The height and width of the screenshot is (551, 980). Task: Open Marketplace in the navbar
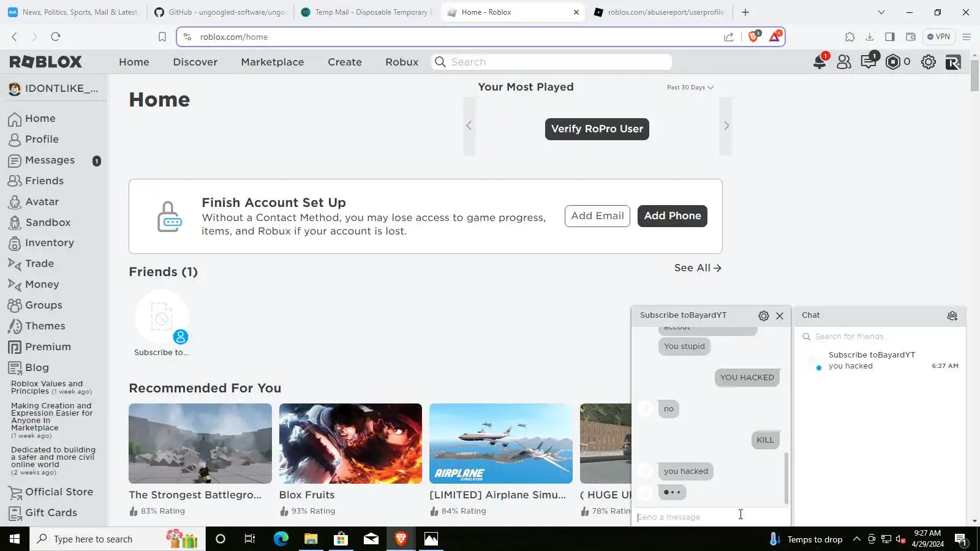coord(273,62)
